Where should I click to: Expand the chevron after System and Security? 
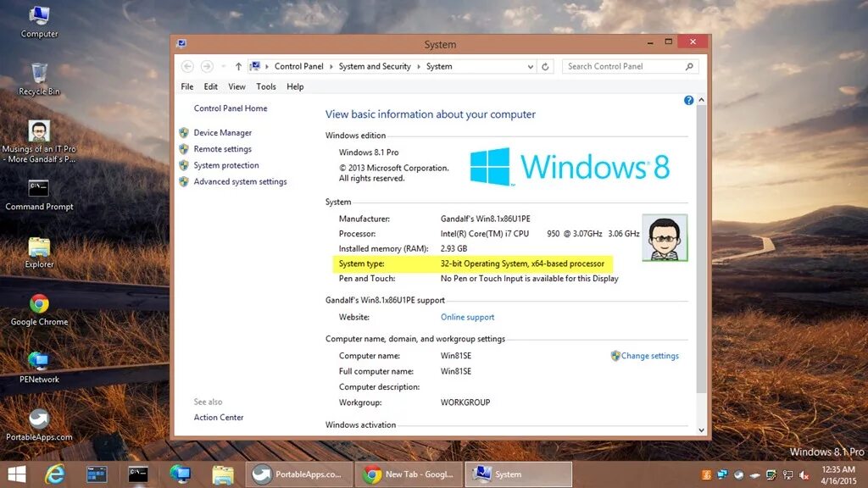click(419, 66)
